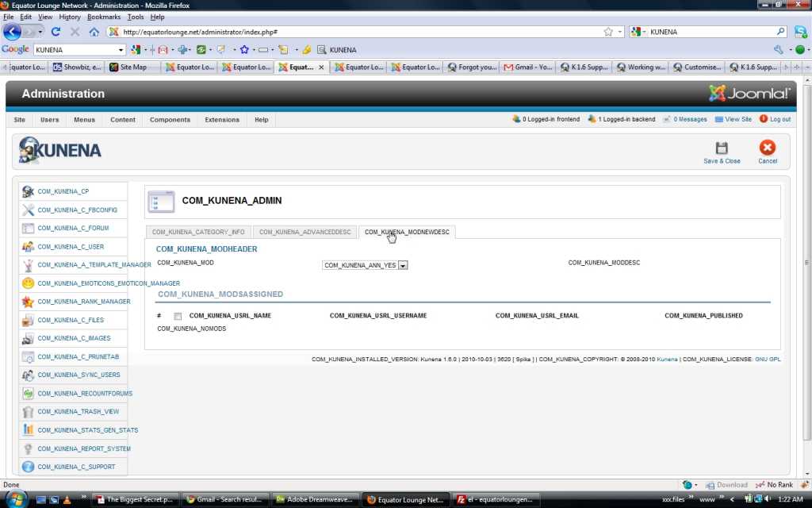812x508 pixels.
Task: Click the Log out link
Action: click(780, 119)
